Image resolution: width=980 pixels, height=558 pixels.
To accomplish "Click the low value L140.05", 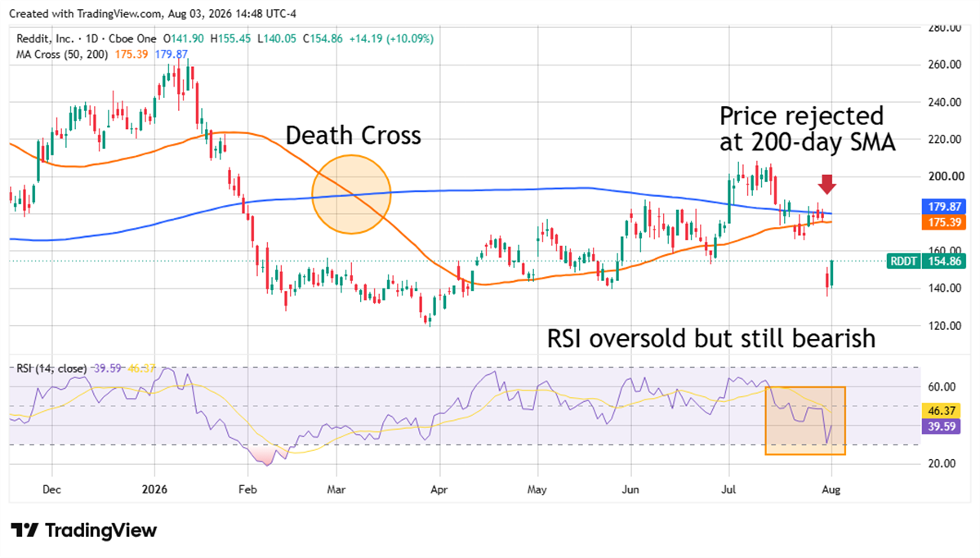I will (x=275, y=38).
